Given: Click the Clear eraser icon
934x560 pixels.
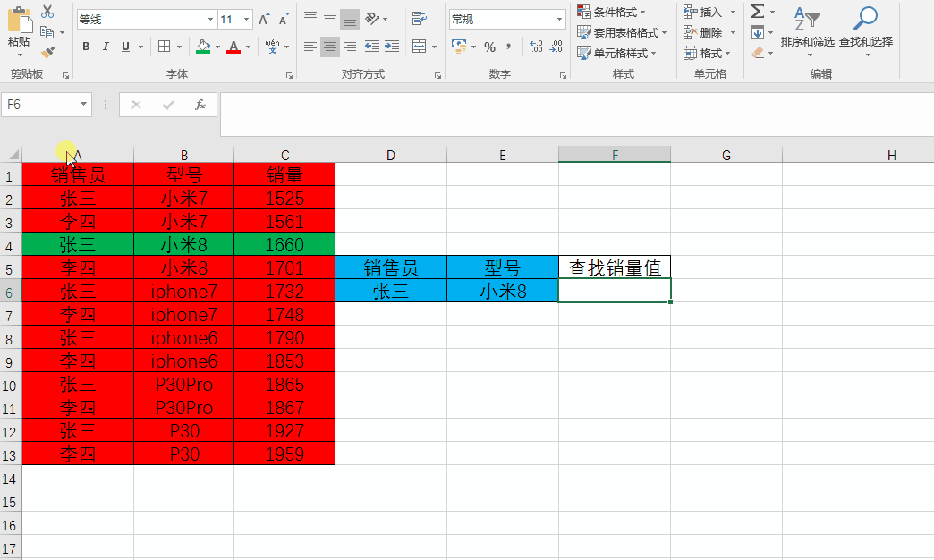Looking at the screenshot, I should pyautogui.click(x=758, y=53).
